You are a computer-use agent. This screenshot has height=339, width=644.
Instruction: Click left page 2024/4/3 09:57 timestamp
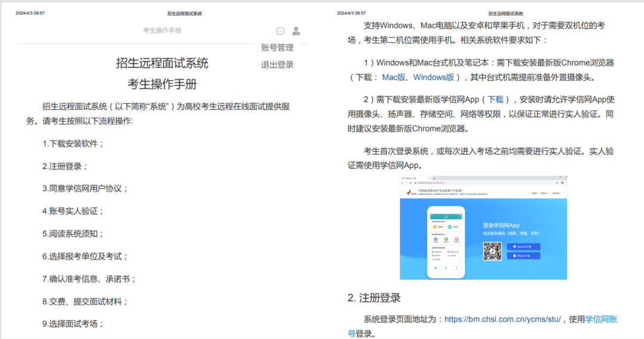coord(30,13)
